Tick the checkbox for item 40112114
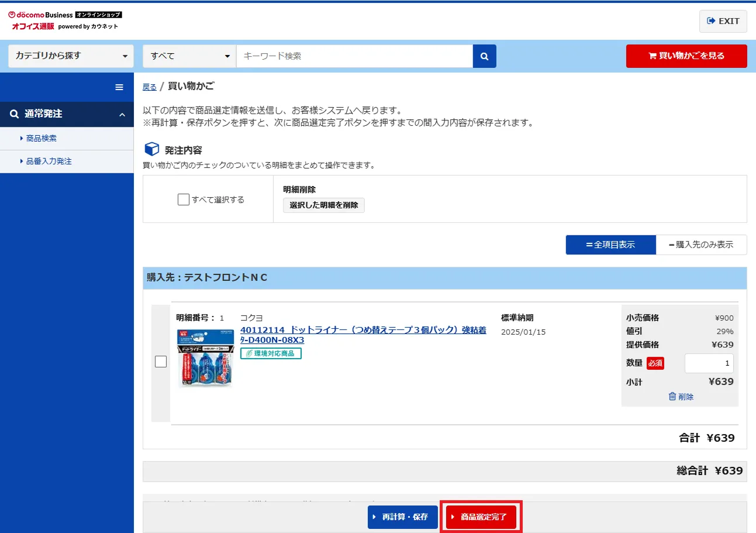Screen dimensions: 756x533 (x=161, y=362)
